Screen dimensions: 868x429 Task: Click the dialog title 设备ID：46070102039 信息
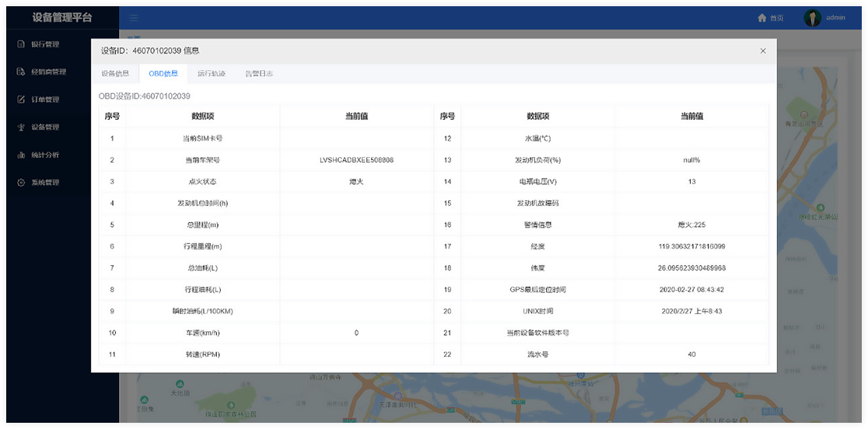(x=150, y=51)
